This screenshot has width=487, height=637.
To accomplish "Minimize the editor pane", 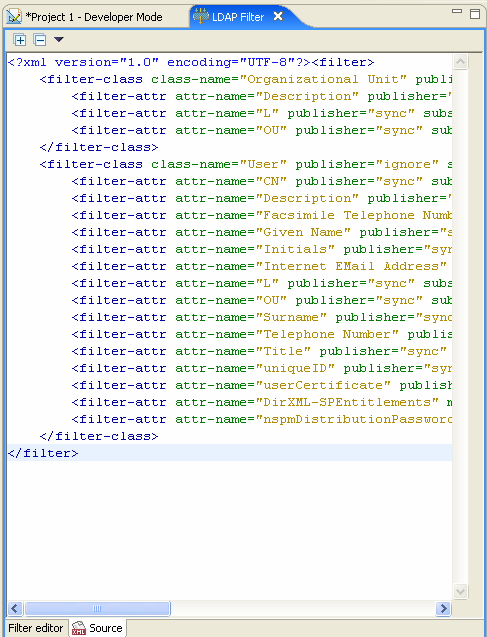I will tap(457, 11).
